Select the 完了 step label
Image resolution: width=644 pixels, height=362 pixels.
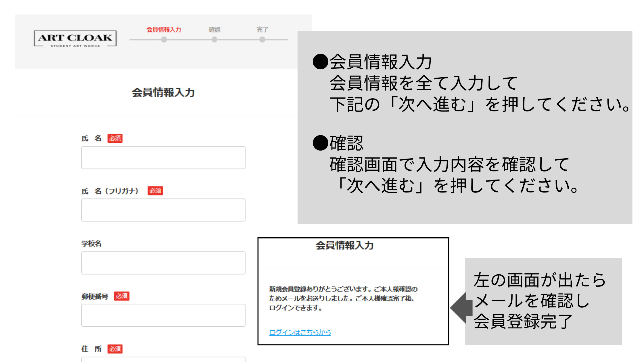tap(262, 30)
